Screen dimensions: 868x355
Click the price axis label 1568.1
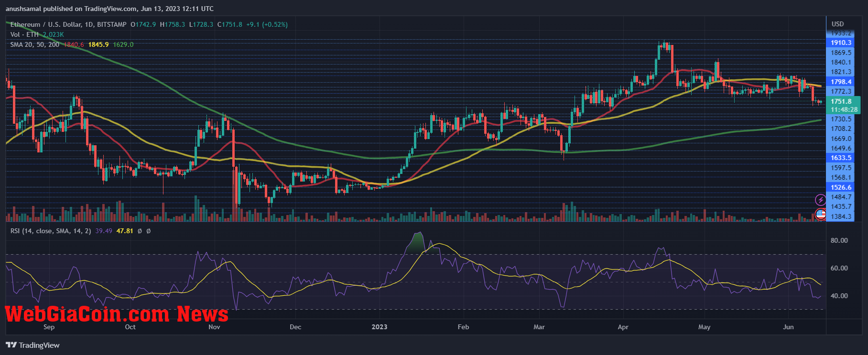[x=841, y=177]
